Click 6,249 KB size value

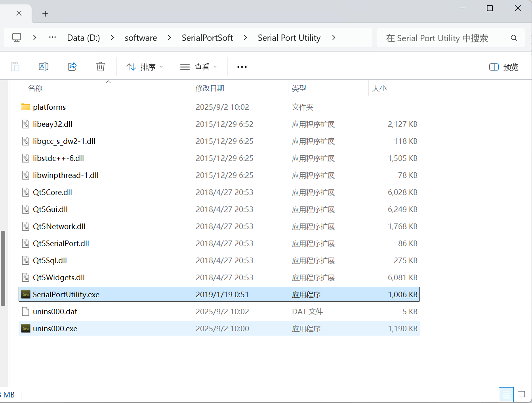click(403, 209)
